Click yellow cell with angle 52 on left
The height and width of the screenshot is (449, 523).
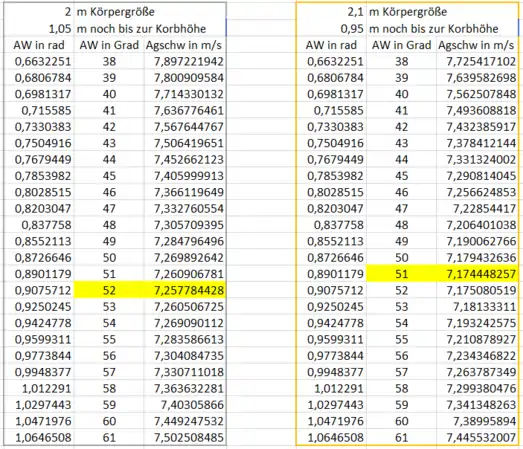point(109,290)
